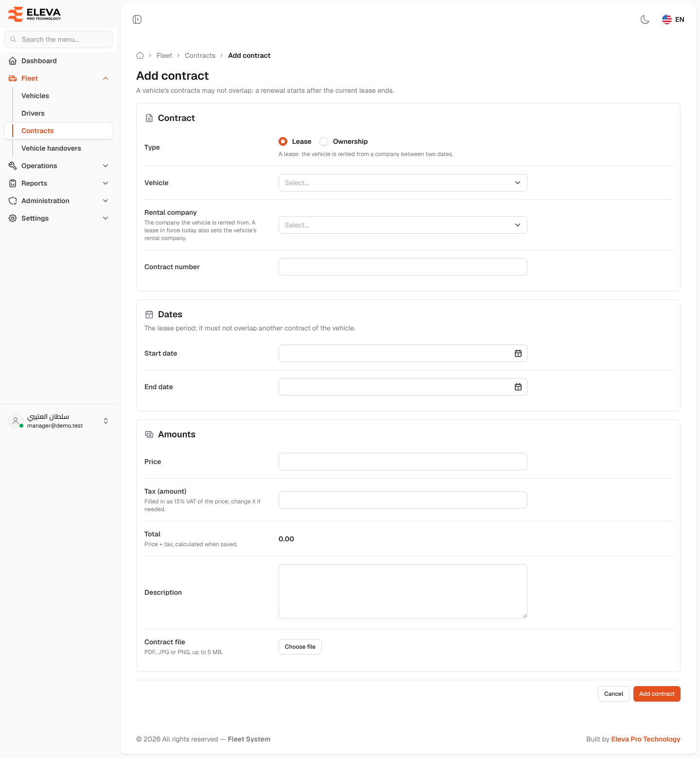Click the Choose file button

pos(300,647)
